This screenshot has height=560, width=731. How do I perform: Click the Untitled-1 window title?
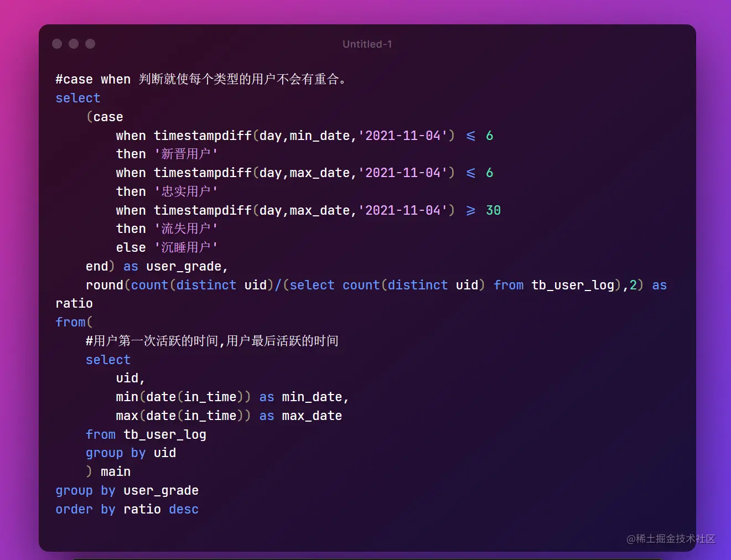[367, 44]
